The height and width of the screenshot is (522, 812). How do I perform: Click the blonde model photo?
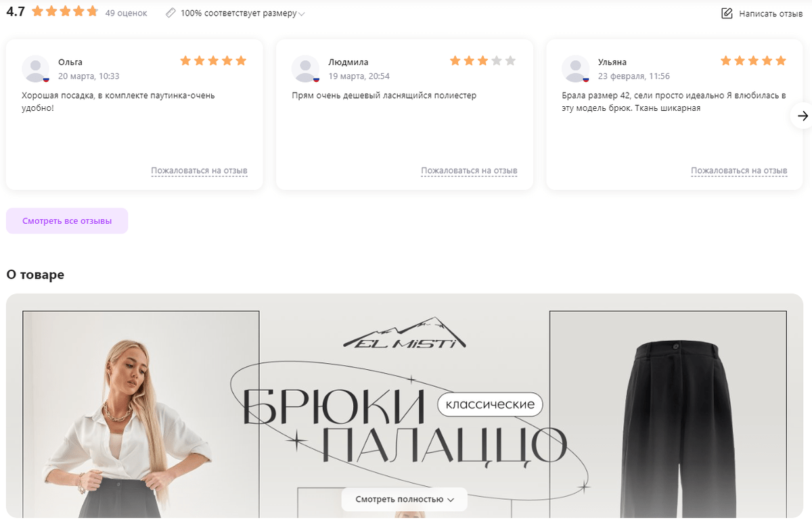tap(141, 414)
